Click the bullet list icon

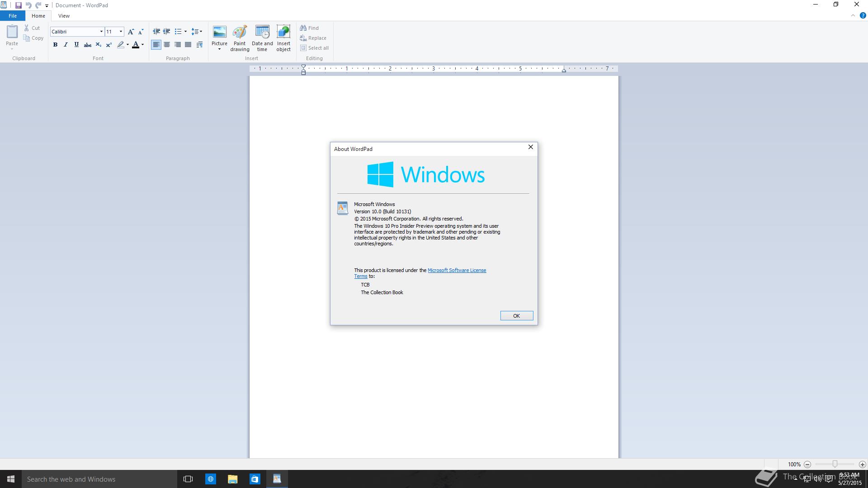[178, 32]
